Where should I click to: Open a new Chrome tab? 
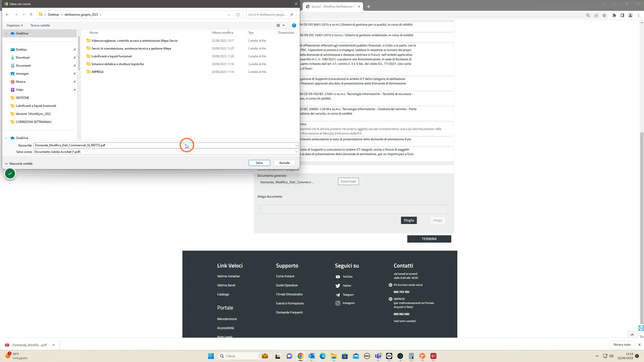[369, 7]
